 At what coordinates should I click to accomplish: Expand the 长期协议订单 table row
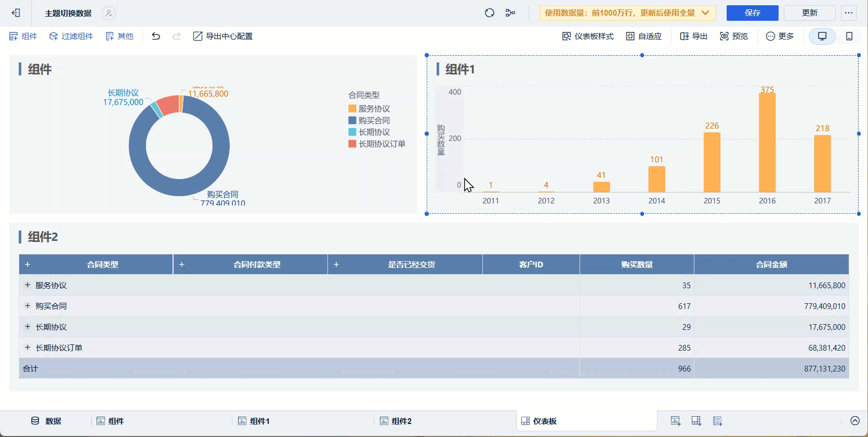[28, 348]
